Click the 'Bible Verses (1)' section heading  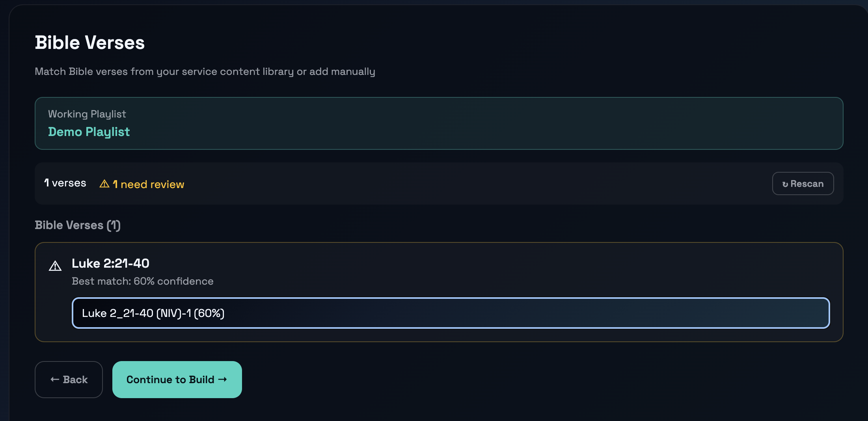[77, 225]
